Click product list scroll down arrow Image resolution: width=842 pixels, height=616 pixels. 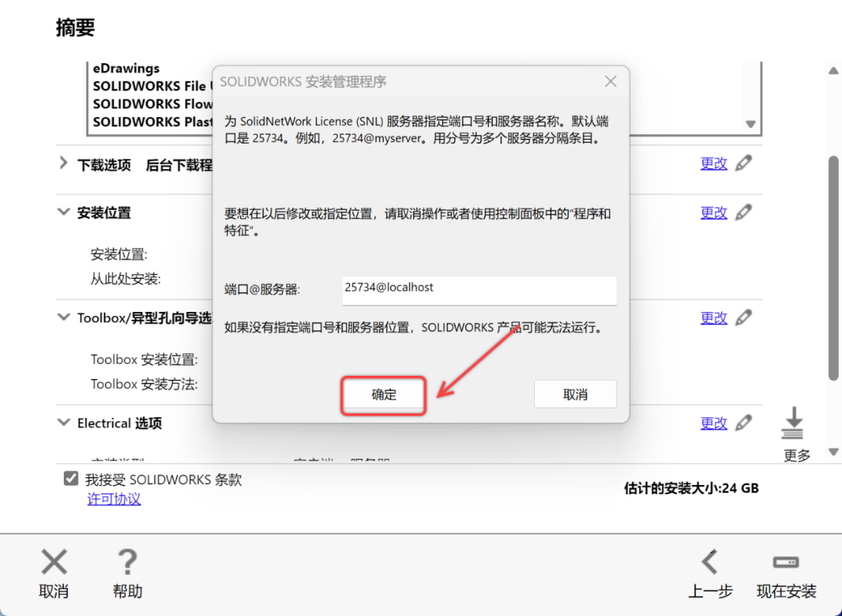(751, 124)
